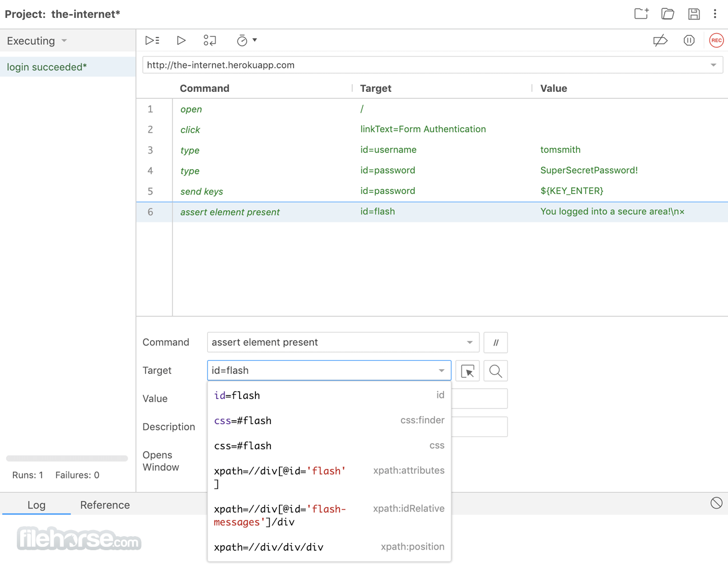The image size is (728, 567).
Task: Choose 'id=flash' id locator option
Action: point(329,396)
